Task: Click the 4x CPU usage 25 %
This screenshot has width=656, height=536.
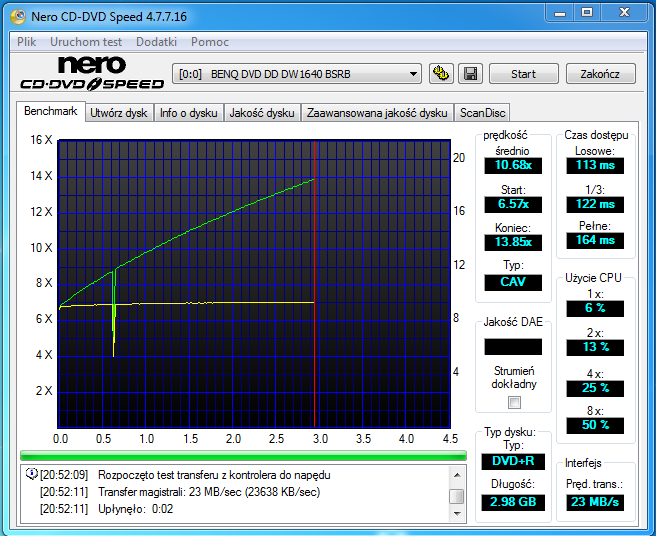Action: 595,388
